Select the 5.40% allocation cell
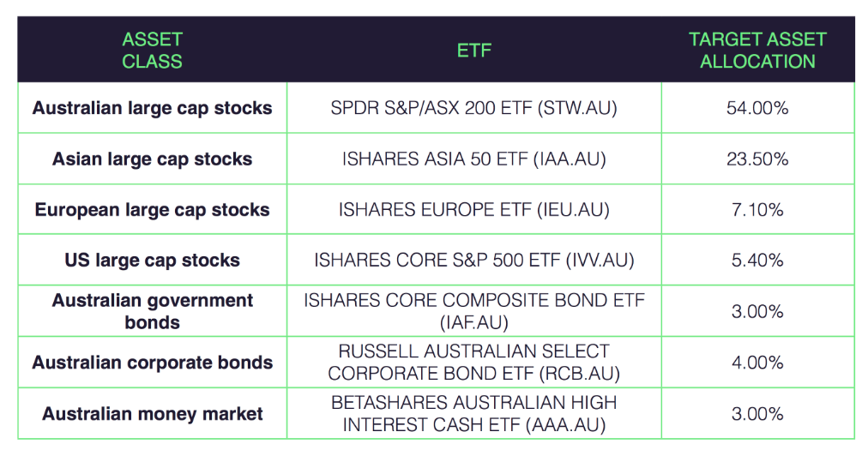Screen dimensions: 868x450 click(x=757, y=261)
